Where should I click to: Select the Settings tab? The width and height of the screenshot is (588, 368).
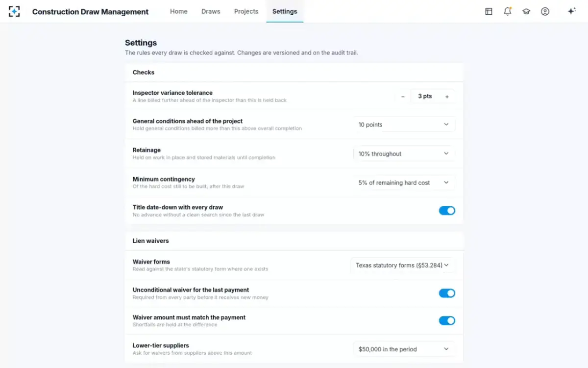[x=285, y=11]
